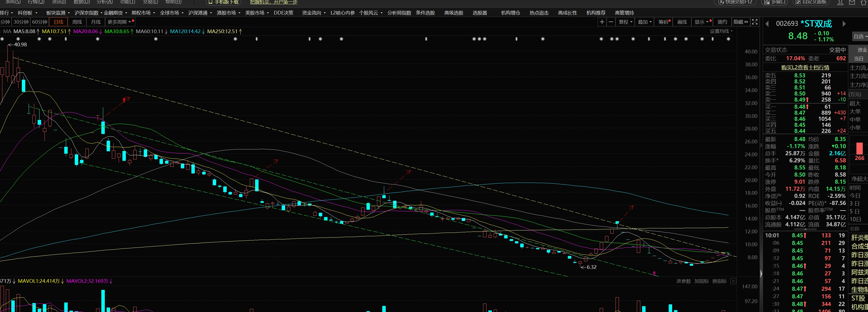This screenshot has width=868, height=312.
Task: Click the 买一 8.48 bid price row
Action: (805, 107)
